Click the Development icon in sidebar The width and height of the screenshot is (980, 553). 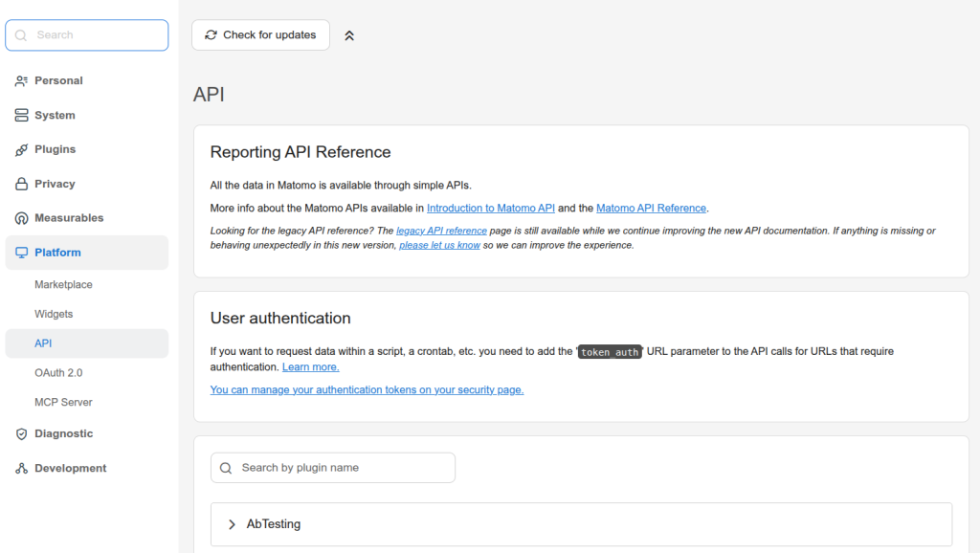pyautogui.click(x=21, y=468)
